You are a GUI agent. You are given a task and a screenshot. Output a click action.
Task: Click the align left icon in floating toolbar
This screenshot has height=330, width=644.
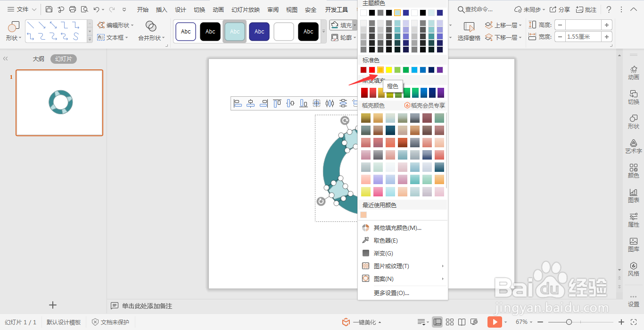coord(238,103)
